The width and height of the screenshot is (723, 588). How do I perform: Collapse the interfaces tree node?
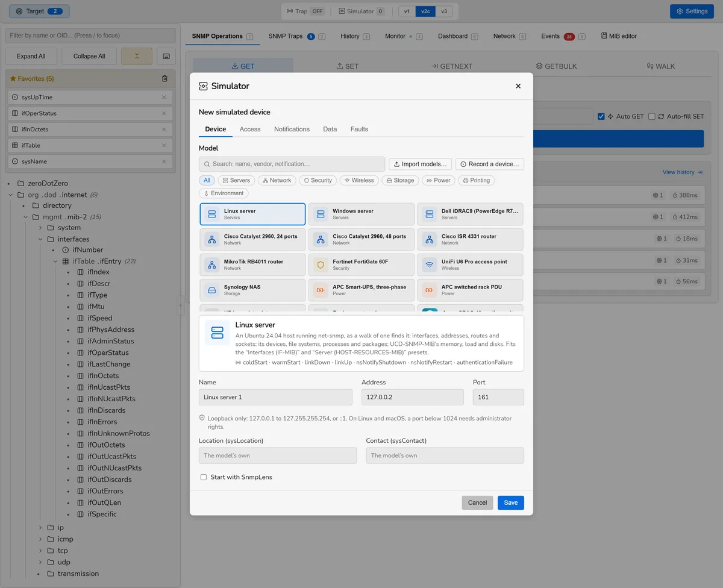click(40, 239)
